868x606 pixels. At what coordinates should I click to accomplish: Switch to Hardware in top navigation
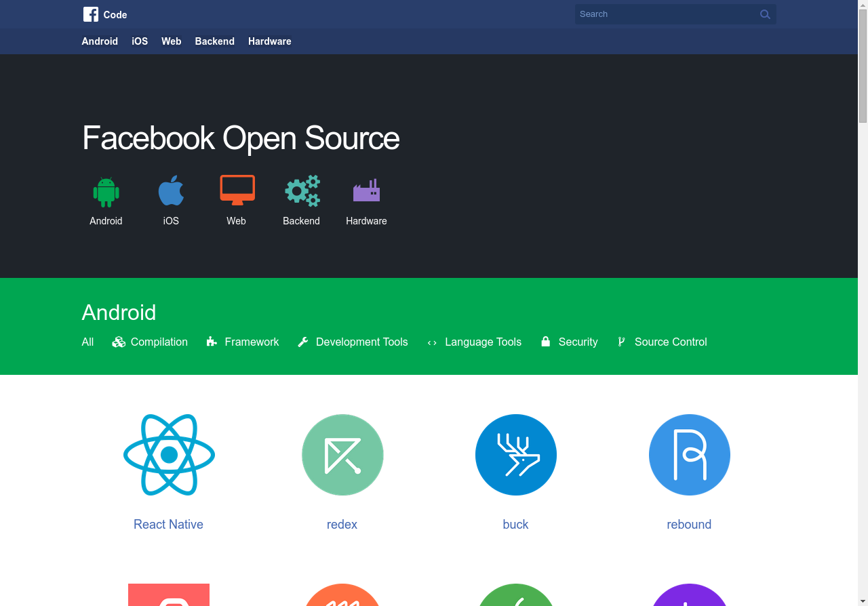(x=269, y=41)
